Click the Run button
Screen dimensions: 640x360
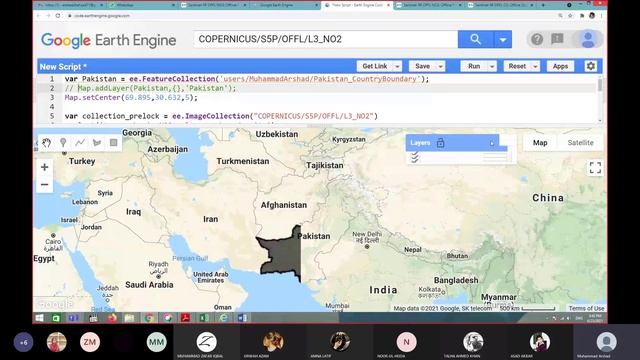[474, 66]
